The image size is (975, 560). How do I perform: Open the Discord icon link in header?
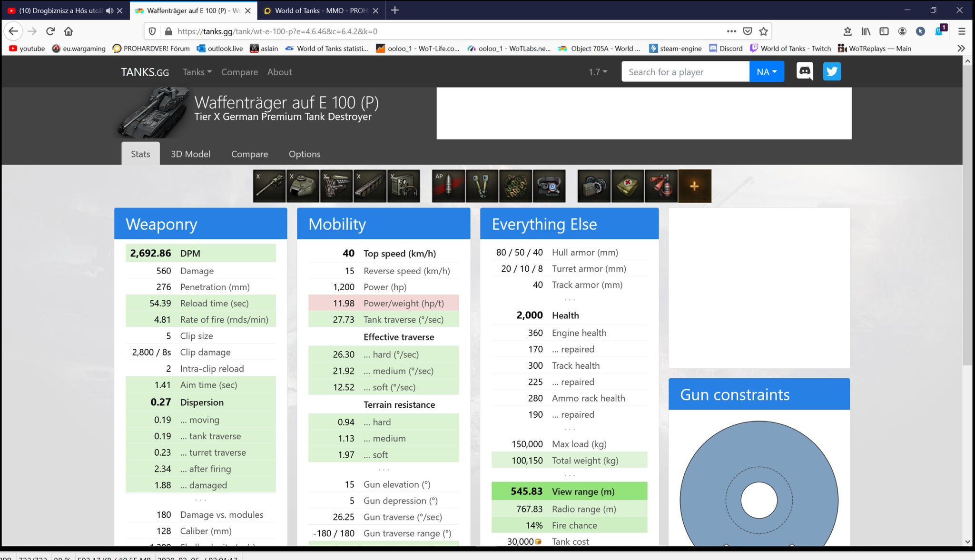(804, 72)
